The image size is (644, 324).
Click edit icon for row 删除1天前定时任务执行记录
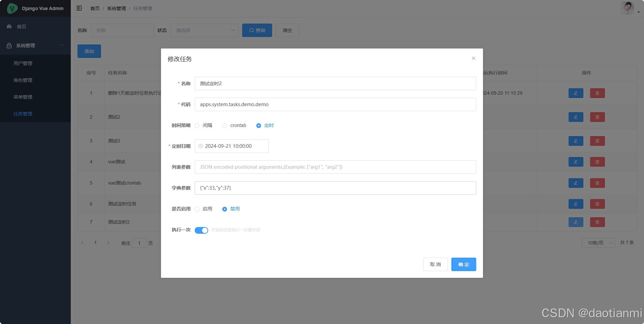click(576, 93)
